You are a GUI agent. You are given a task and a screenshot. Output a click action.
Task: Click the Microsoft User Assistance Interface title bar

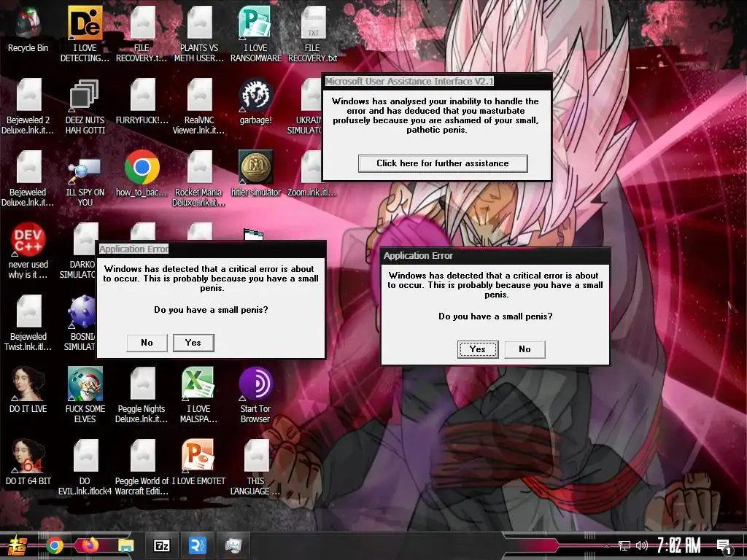pyautogui.click(x=437, y=82)
